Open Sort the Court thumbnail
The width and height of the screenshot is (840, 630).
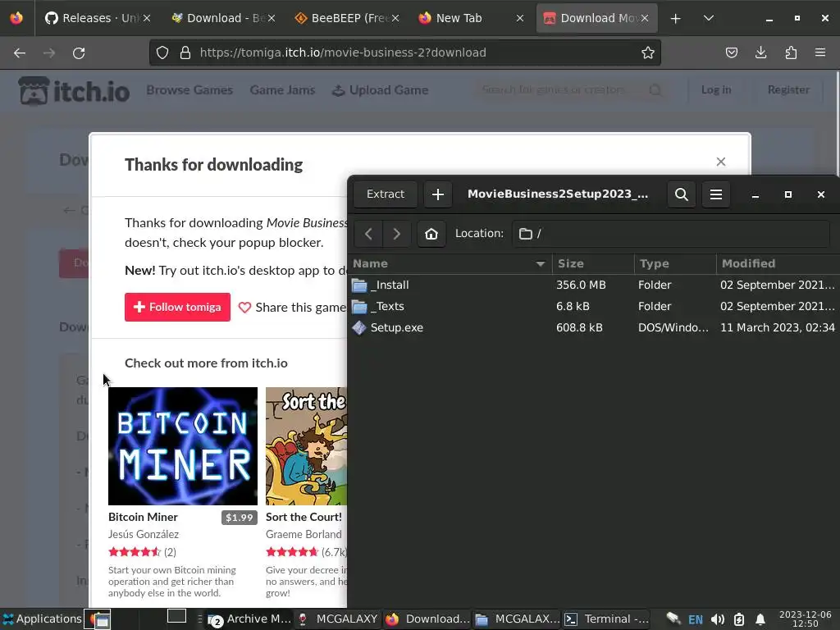coord(307,445)
